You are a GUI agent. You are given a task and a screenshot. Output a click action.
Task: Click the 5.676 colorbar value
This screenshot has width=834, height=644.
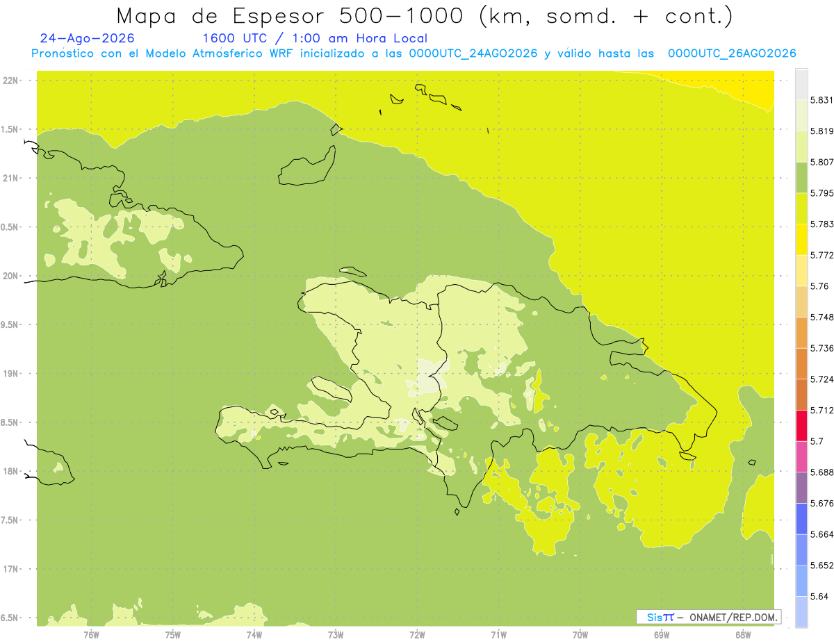821,503
